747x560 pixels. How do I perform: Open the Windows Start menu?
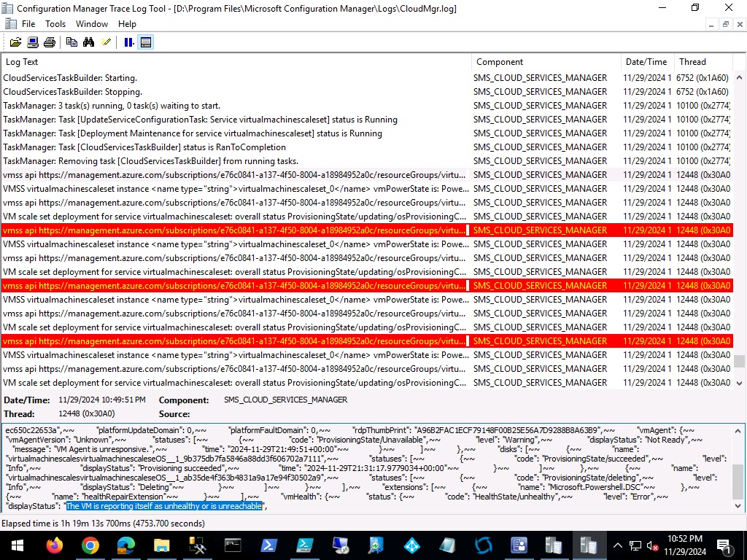pos(18,545)
